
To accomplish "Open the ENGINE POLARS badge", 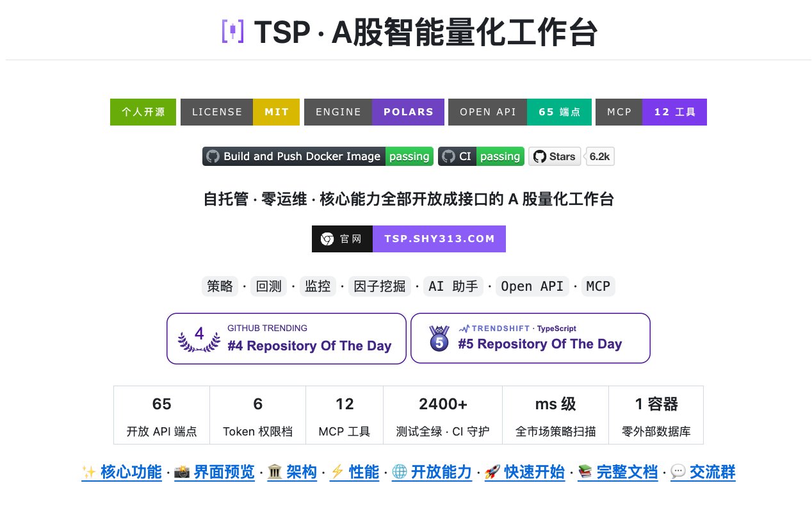I will pyautogui.click(x=374, y=112).
